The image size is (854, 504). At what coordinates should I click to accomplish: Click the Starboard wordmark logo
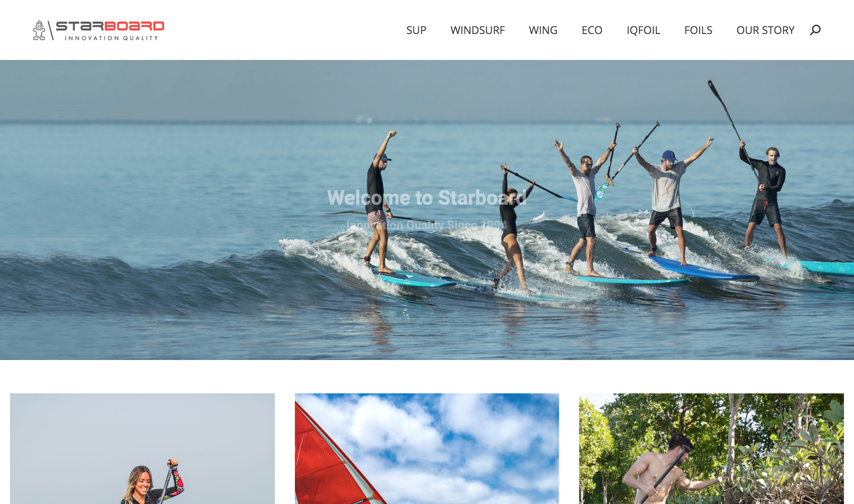(110, 26)
